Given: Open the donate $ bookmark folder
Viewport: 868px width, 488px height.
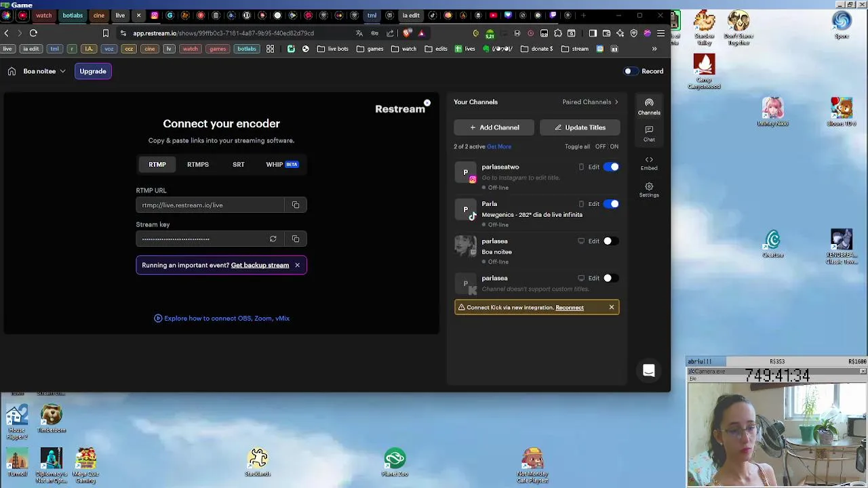Looking at the screenshot, I should [x=536, y=49].
